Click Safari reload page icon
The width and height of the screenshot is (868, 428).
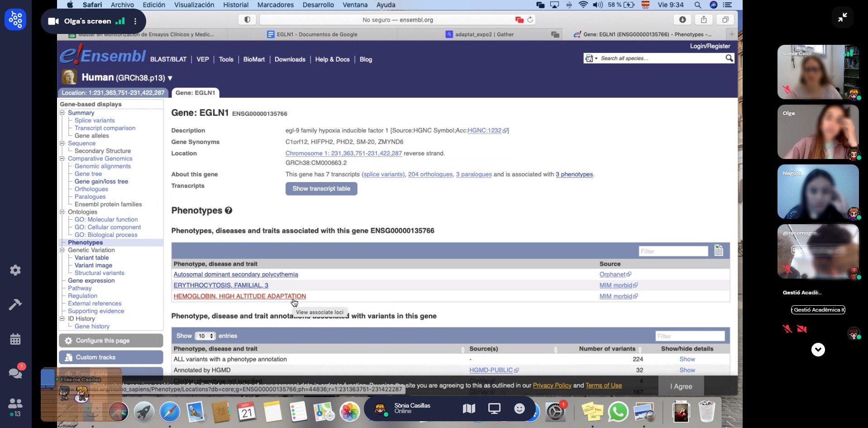[530, 19]
